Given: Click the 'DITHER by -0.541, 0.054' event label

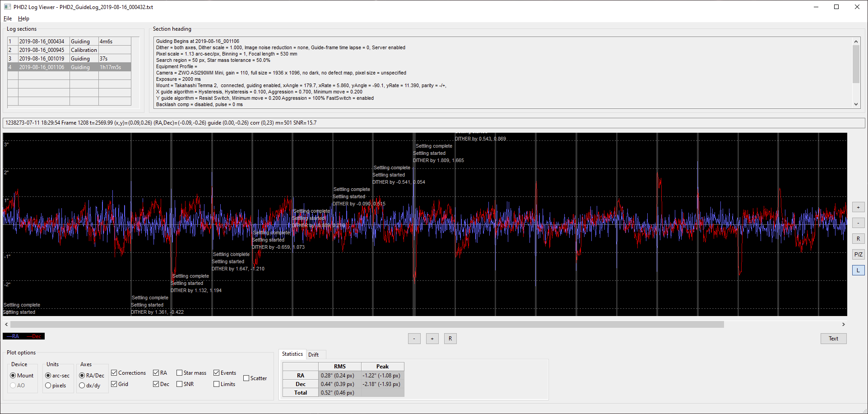Looking at the screenshot, I should tap(399, 182).
